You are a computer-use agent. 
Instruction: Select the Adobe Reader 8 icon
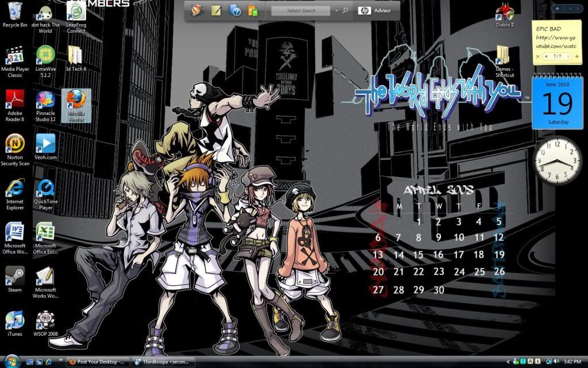point(15,106)
